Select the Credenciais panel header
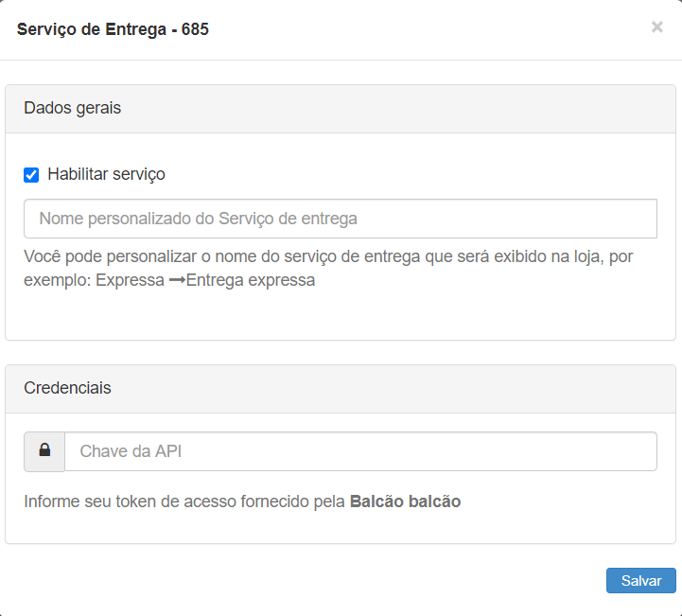The width and height of the screenshot is (682, 616). click(x=341, y=389)
